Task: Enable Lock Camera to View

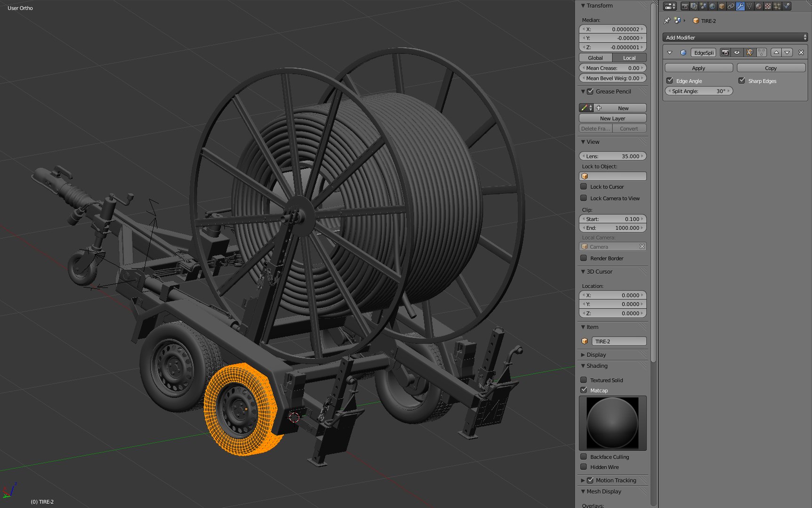Action: (584, 198)
